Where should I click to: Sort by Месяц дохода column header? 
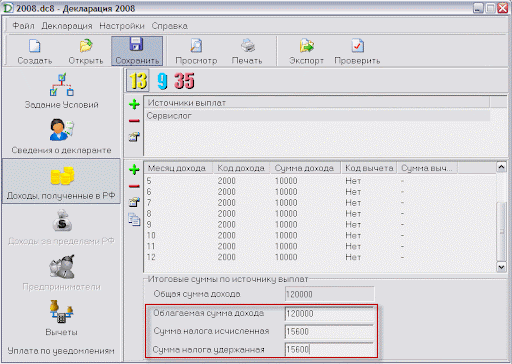[178, 168]
